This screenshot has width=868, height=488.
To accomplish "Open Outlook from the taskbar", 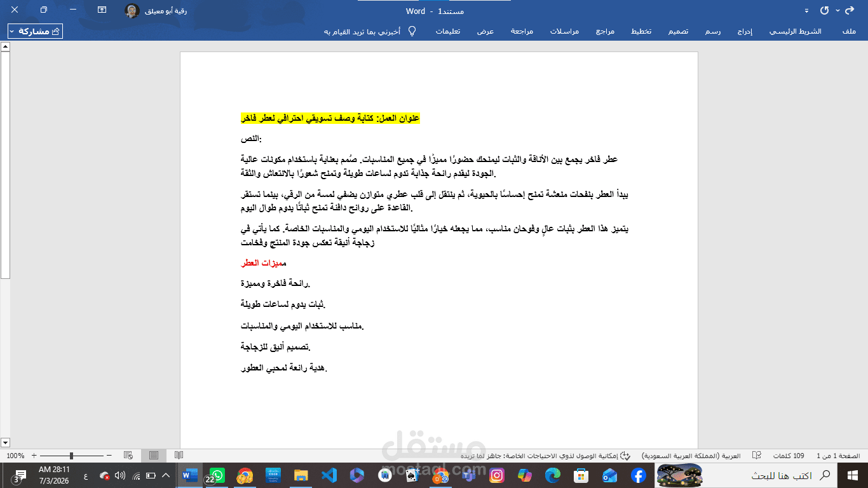I will click(611, 475).
